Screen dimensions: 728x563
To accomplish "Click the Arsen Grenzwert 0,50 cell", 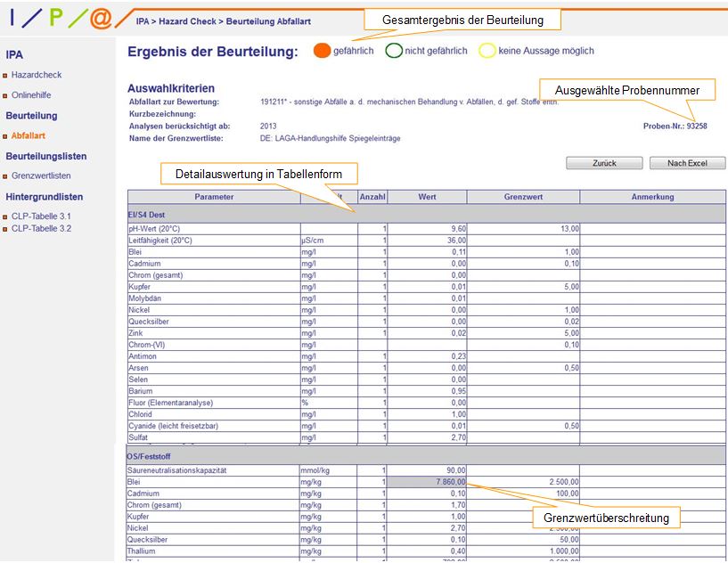I will (x=523, y=368).
